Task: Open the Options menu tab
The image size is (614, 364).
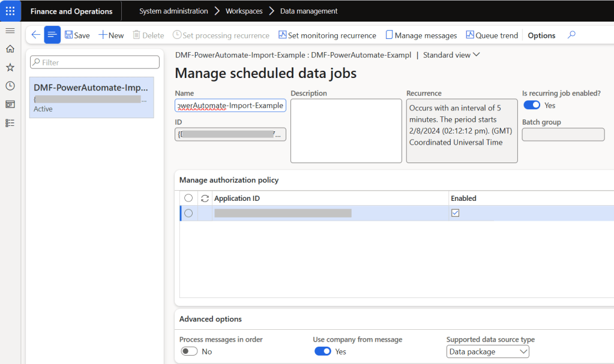Action: click(x=541, y=35)
